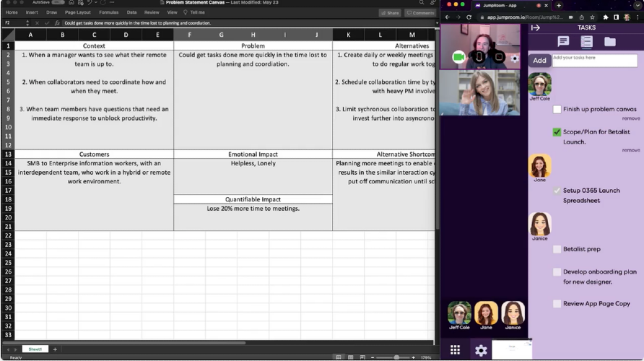Open the chat panel icon in JumpRoom
This screenshot has height=361, width=644.
[563, 41]
